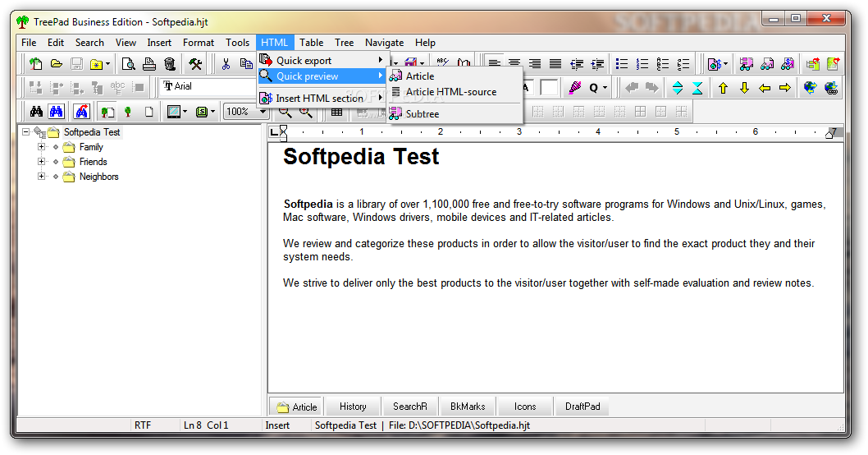Run spell check with ABC icon
The width and height of the screenshot is (868, 455).
tap(442, 63)
